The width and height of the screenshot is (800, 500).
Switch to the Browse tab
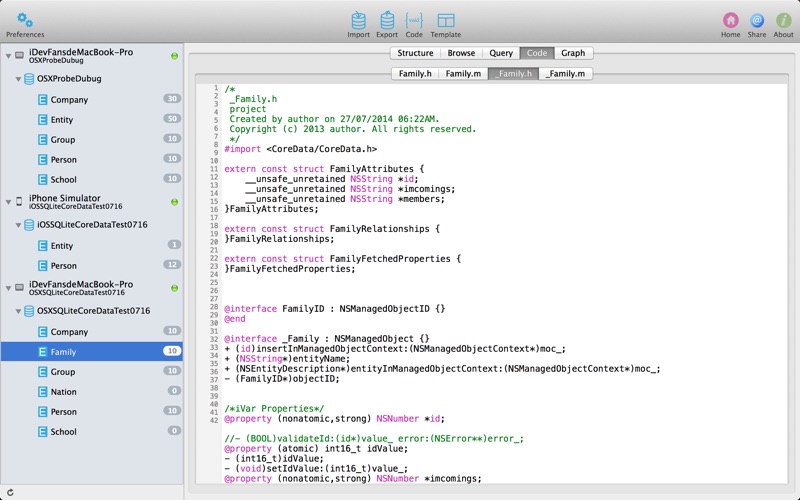pos(461,53)
